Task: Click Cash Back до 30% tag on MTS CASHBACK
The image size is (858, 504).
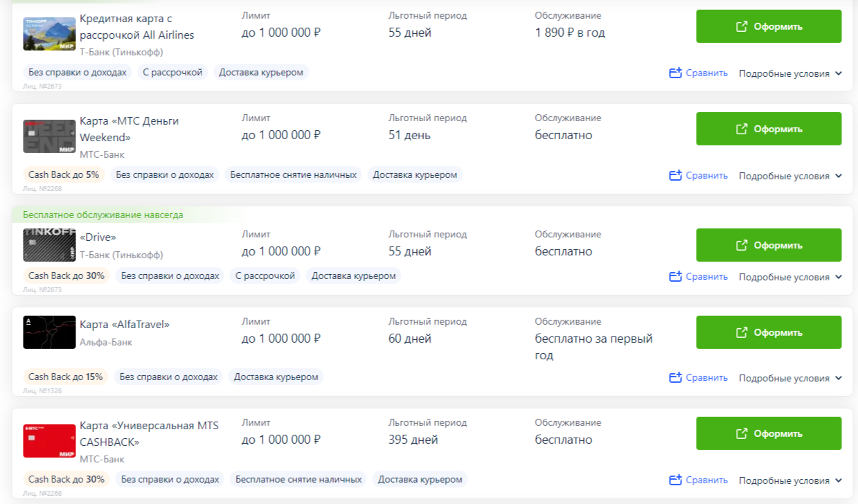Action: [66, 479]
